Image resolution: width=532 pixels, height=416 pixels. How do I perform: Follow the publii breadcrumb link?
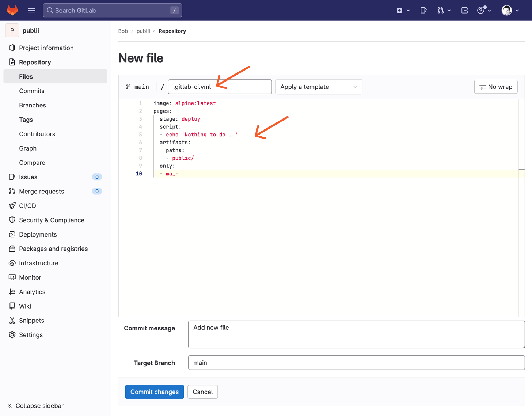[143, 31]
